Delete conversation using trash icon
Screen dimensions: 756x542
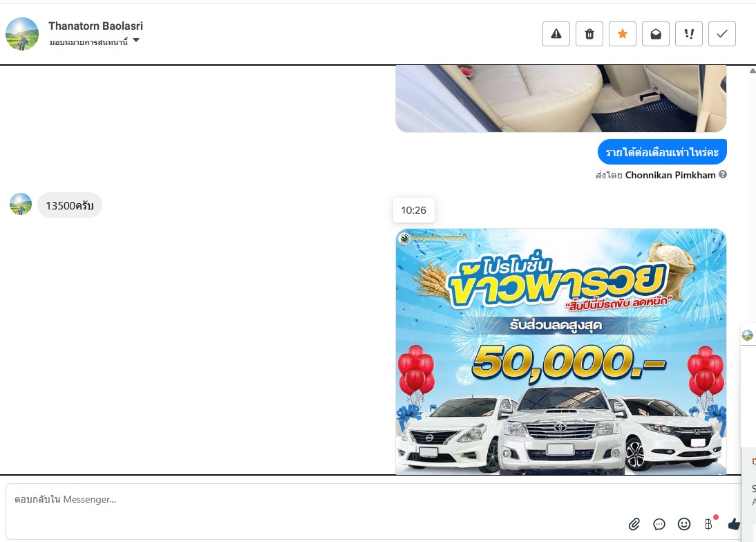click(589, 34)
